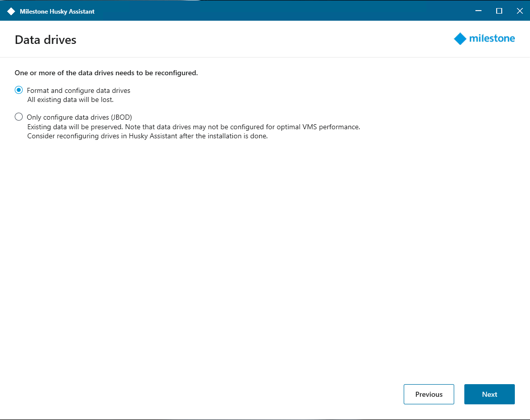Click the "All existing data will be lost" warning

tap(70, 99)
